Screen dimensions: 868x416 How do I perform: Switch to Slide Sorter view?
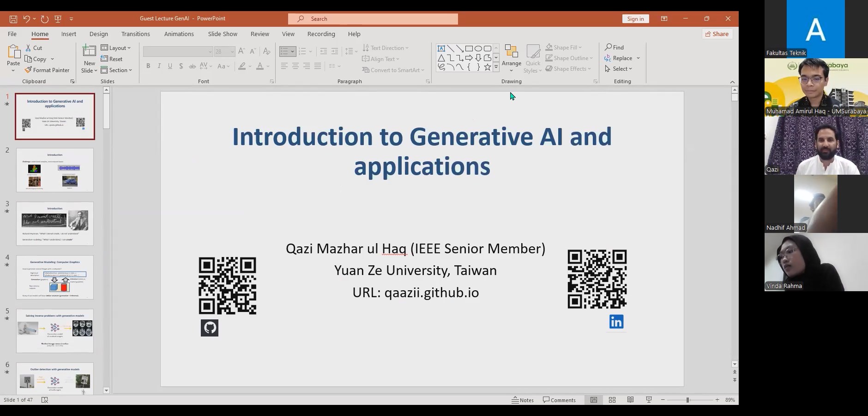click(x=612, y=400)
